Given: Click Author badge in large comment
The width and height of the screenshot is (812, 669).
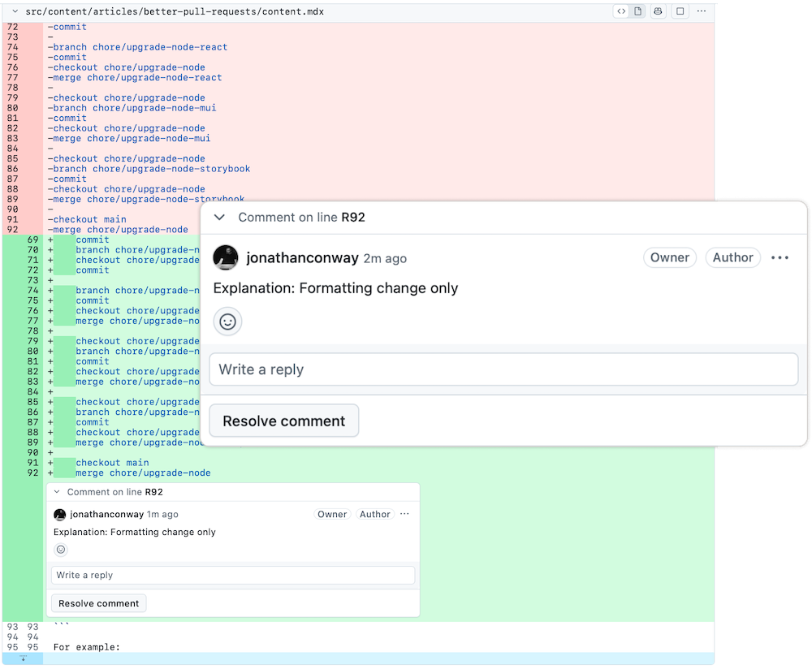Looking at the screenshot, I should point(732,258).
